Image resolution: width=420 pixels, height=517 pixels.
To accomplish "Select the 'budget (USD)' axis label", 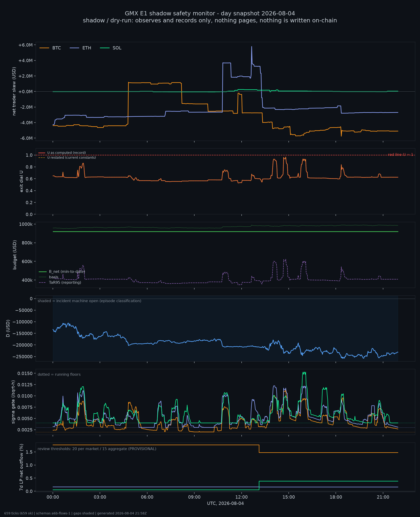I will (x=15, y=255).
